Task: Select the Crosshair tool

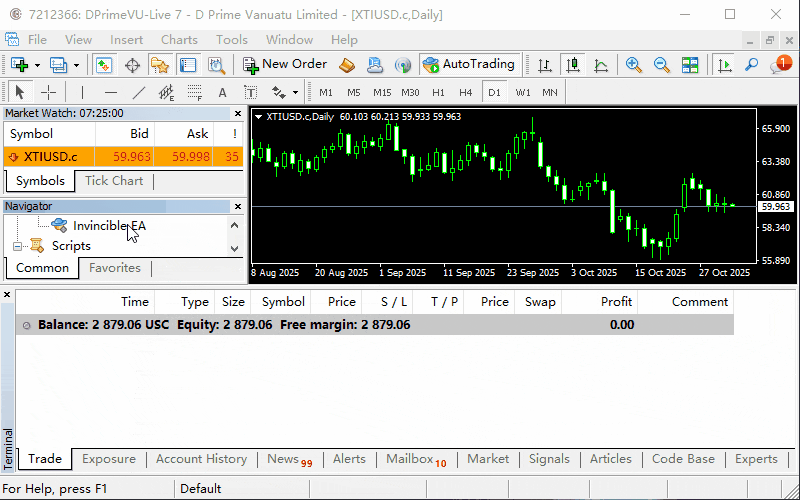Action: pos(47,92)
